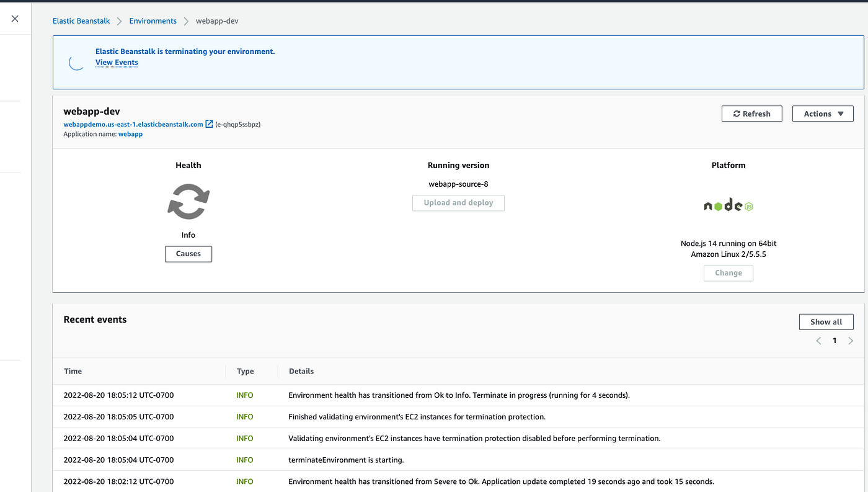Click the Node.js platform logo
868x492 pixels.
[728, 205]
